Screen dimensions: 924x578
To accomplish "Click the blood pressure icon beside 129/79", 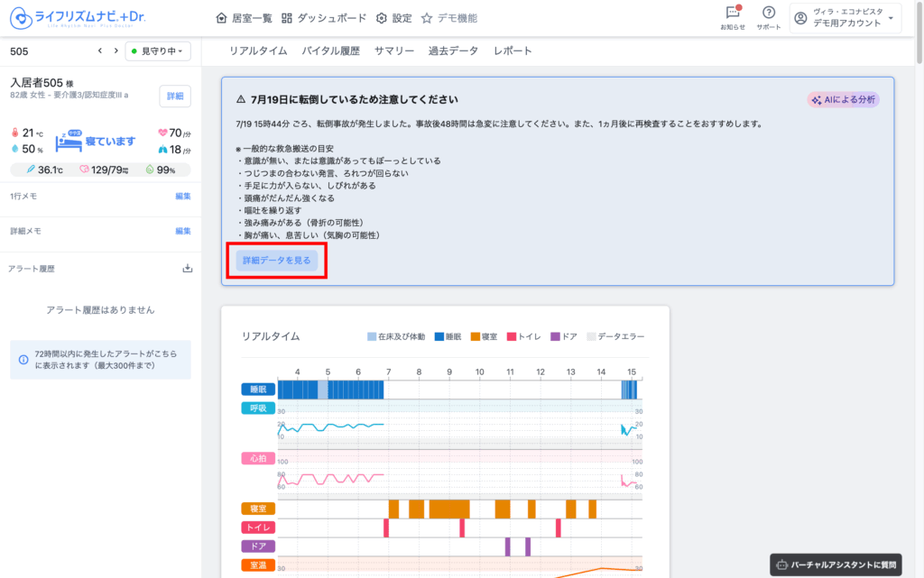I will click(84, 170).
